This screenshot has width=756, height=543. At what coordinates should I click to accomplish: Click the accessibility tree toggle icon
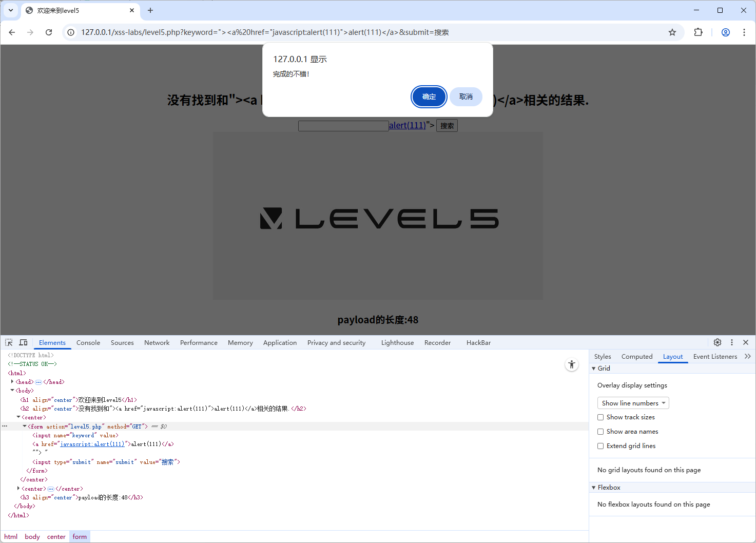[572, 365]
